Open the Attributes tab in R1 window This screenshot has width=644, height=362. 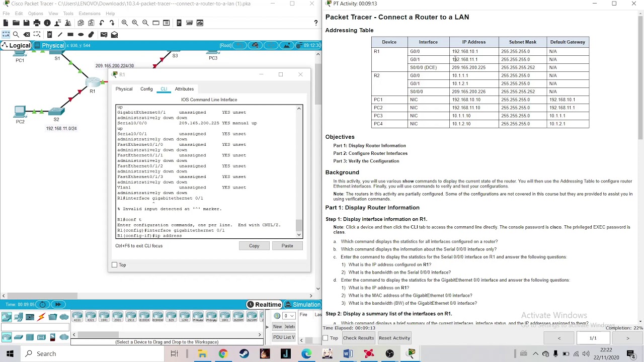184,89
